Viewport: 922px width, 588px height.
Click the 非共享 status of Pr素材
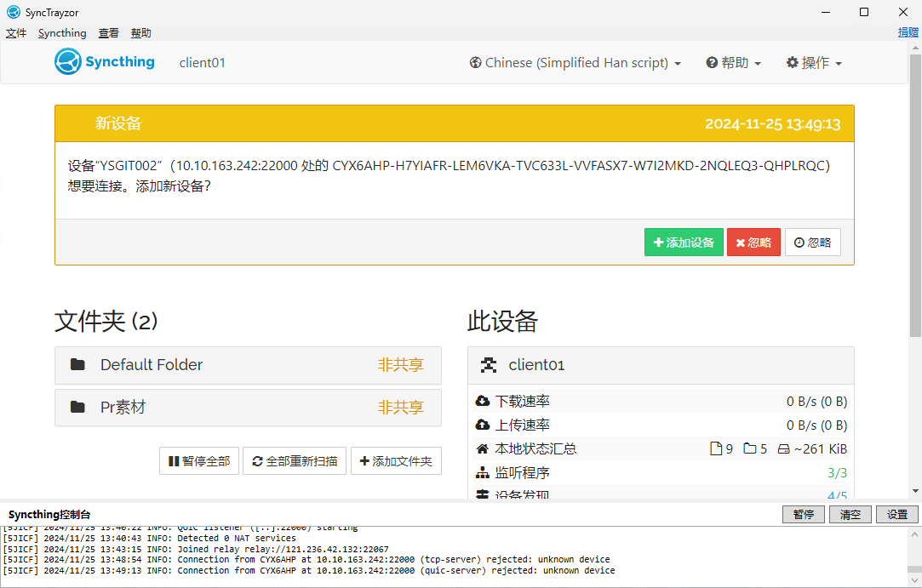tap(400, 407)
